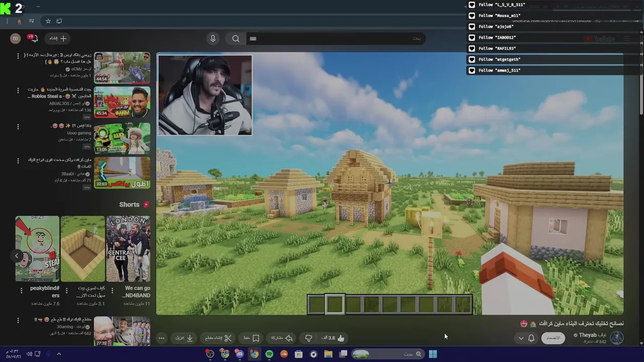This screenshot has height=362, width=644.
Task: Share the video with the share button
Action: tap(282, 338)
